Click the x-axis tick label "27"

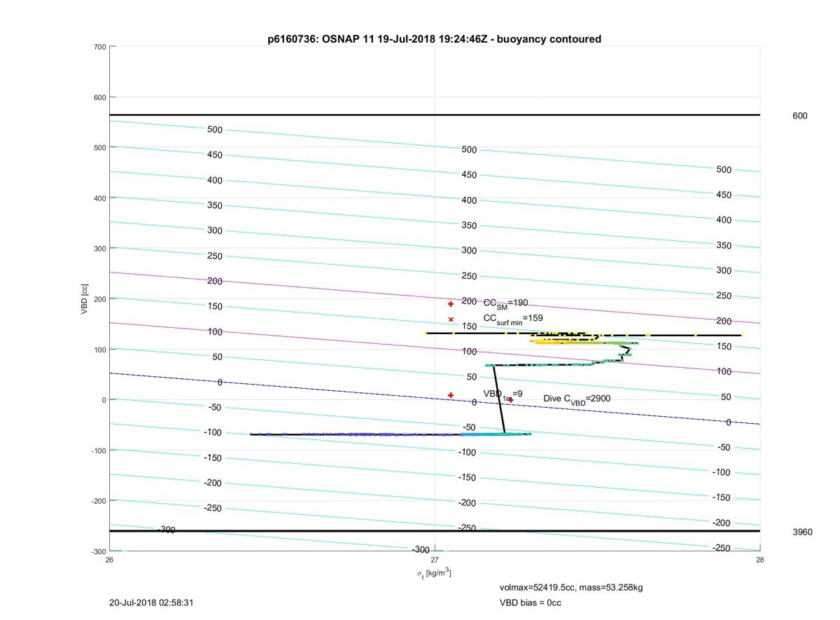435,560
